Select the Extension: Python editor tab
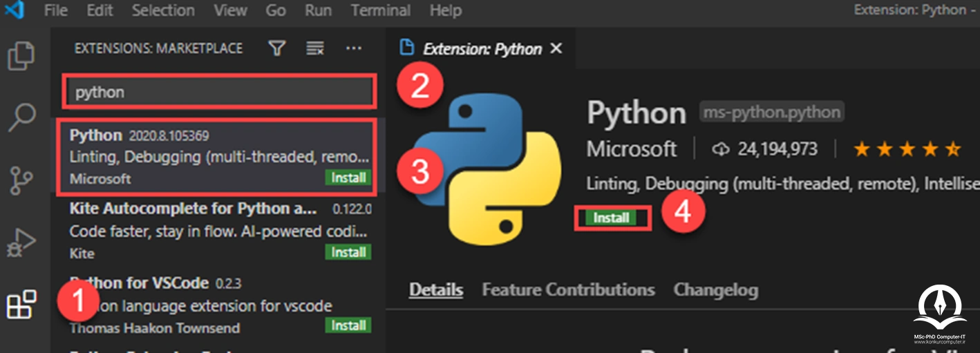 [481, 48]
